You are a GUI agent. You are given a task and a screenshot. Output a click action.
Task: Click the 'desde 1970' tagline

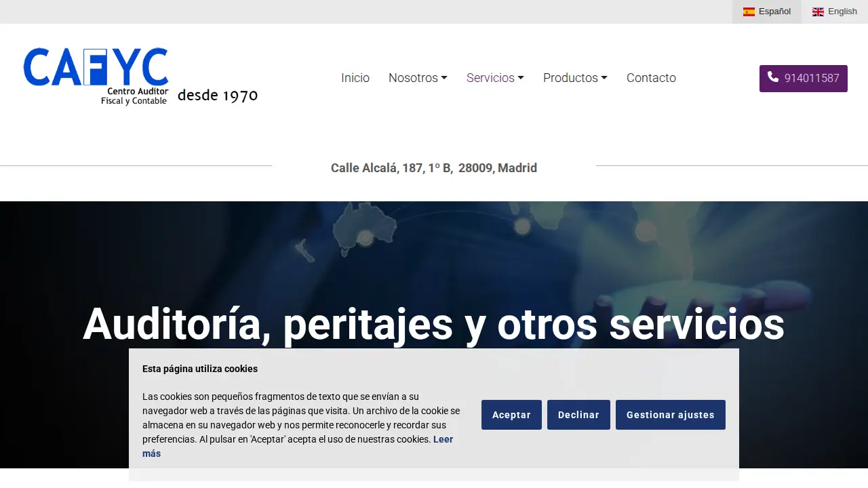[218, 96]
